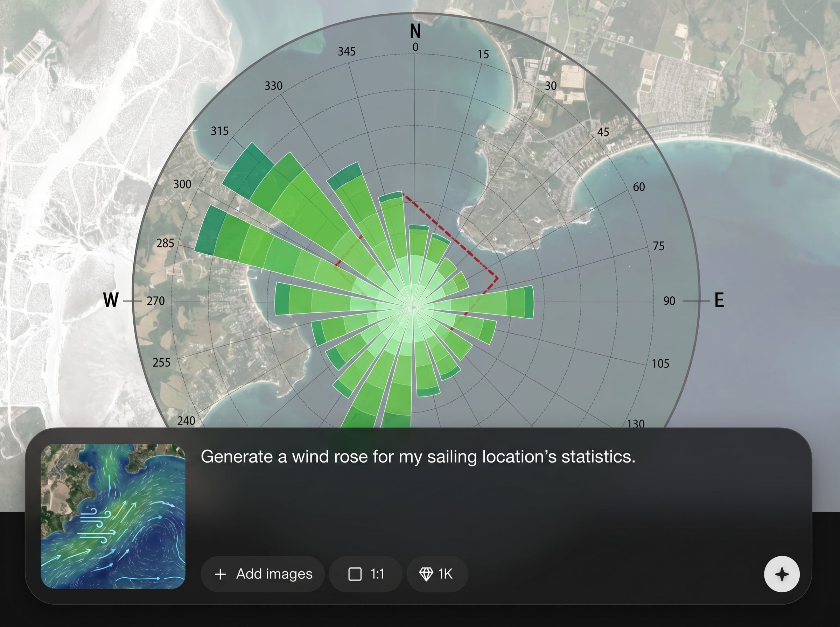Click the 345 degree bearing label
Image resolution: width=840 pixels, height=627 pixels.
click(346, 51)
